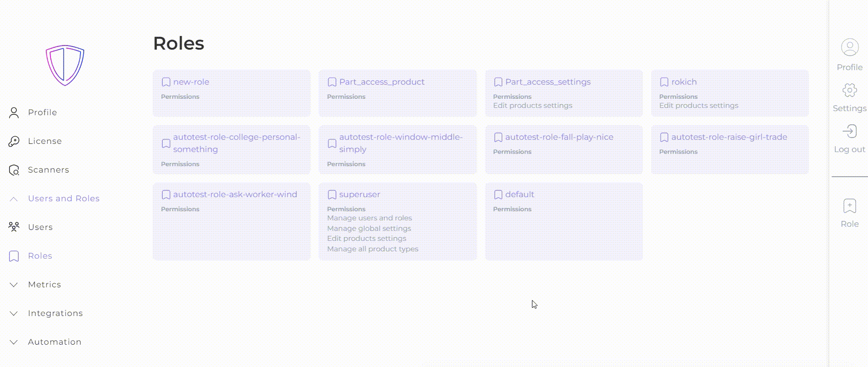The image size is (868, 367).
Task: Click the right panel Profile avatar icon
Action: (x=849, y=47)
